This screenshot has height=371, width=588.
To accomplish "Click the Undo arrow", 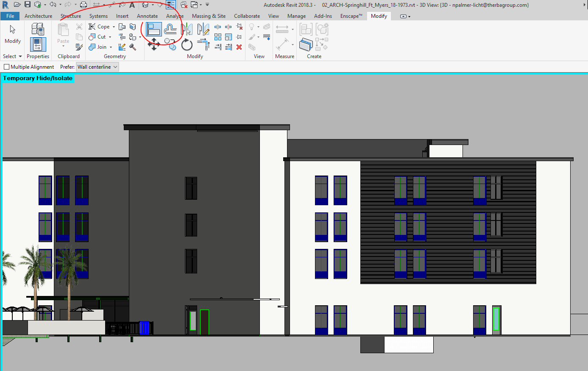I will pyautogui.click(x=53, y=5).
